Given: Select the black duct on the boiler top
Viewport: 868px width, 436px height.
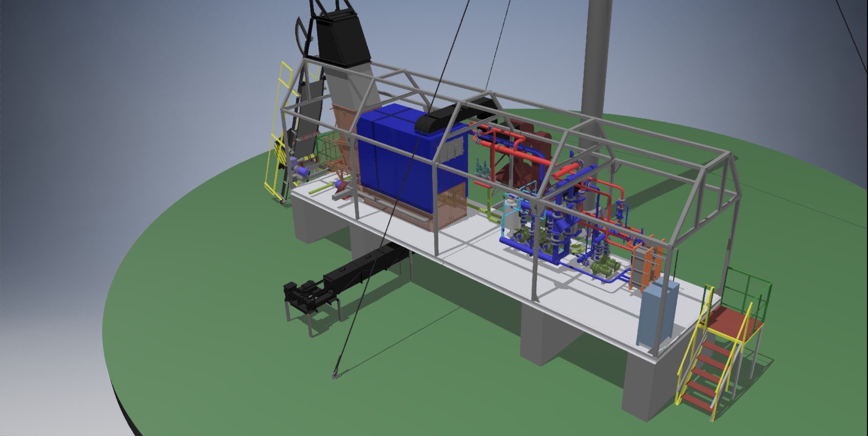Looking at the screenshot, I should 457,116.
